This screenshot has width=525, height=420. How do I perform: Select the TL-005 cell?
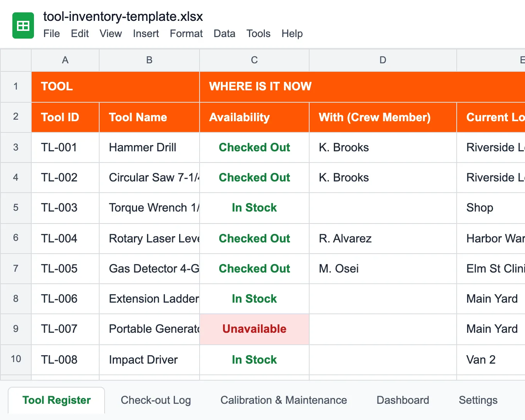65,269
